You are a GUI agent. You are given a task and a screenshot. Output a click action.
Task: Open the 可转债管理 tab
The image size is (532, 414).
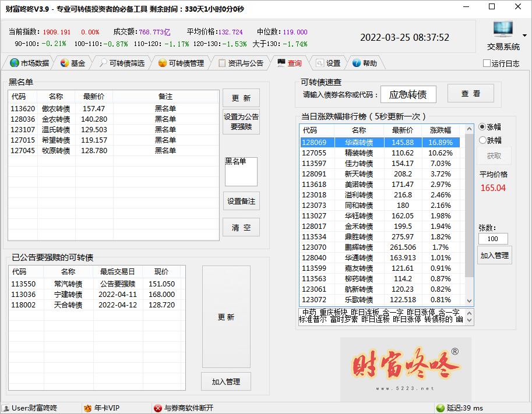point(181,63)
